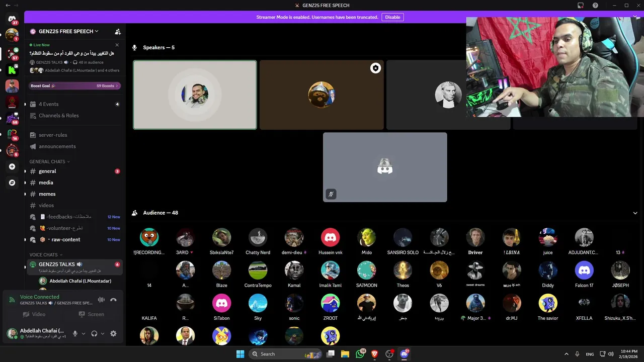Click the muted microphone icon on gray tile

331,194
